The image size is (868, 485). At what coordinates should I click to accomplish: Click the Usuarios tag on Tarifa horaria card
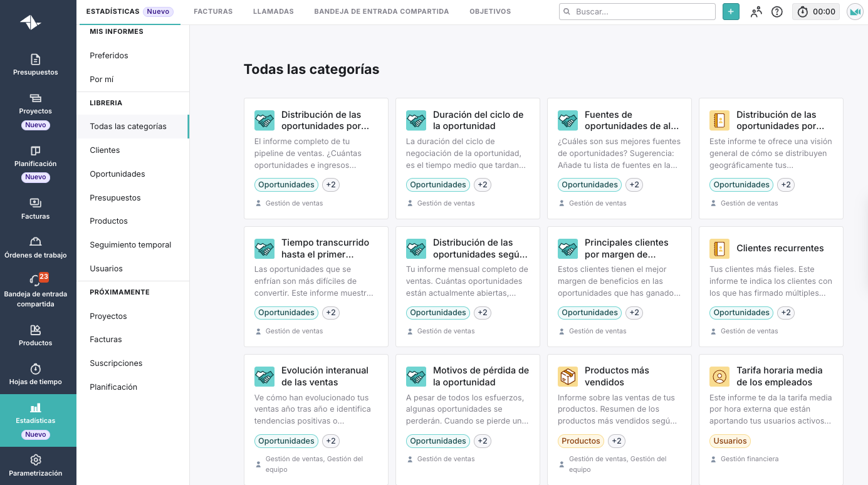730,441
